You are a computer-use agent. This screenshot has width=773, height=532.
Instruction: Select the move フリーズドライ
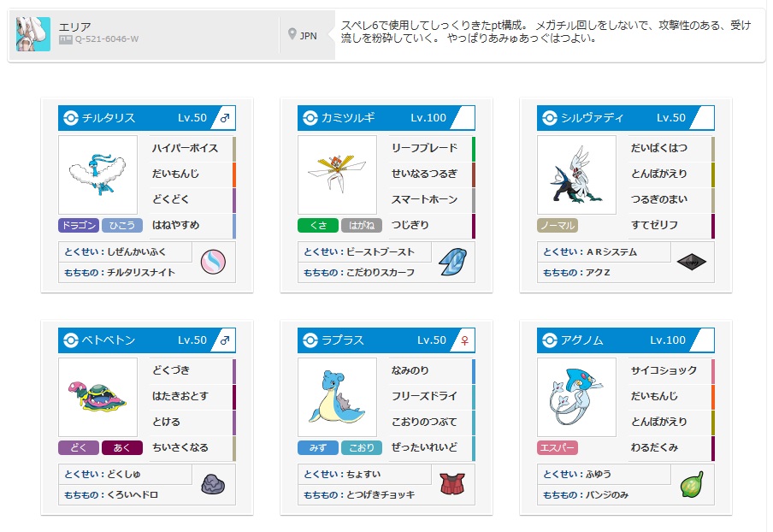coord(432,396)
